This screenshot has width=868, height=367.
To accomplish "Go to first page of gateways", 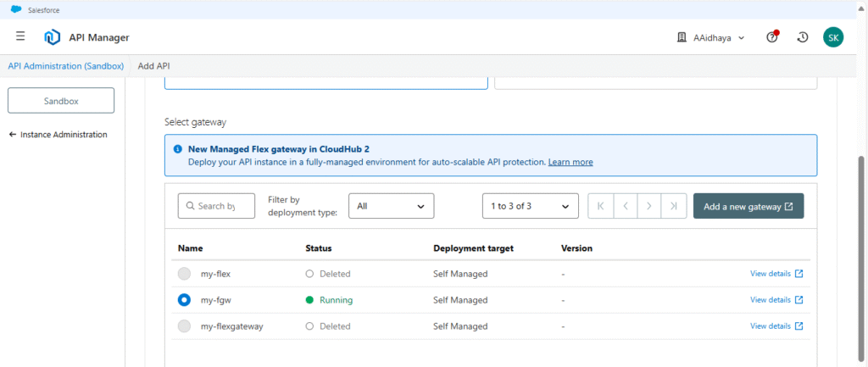I will point(601,206).
